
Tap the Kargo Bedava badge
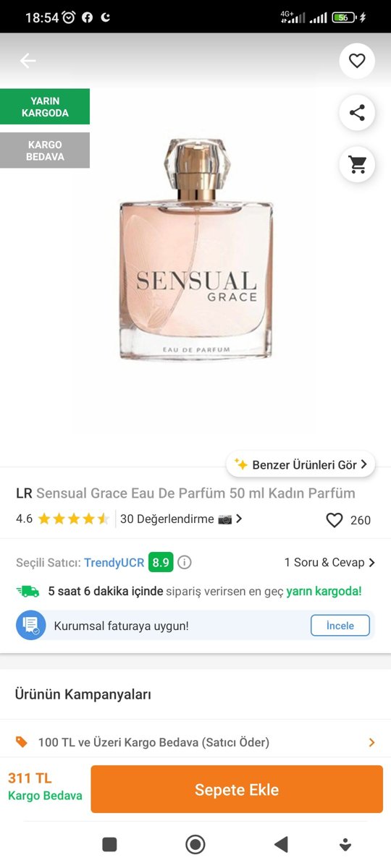tap(45, 150)
